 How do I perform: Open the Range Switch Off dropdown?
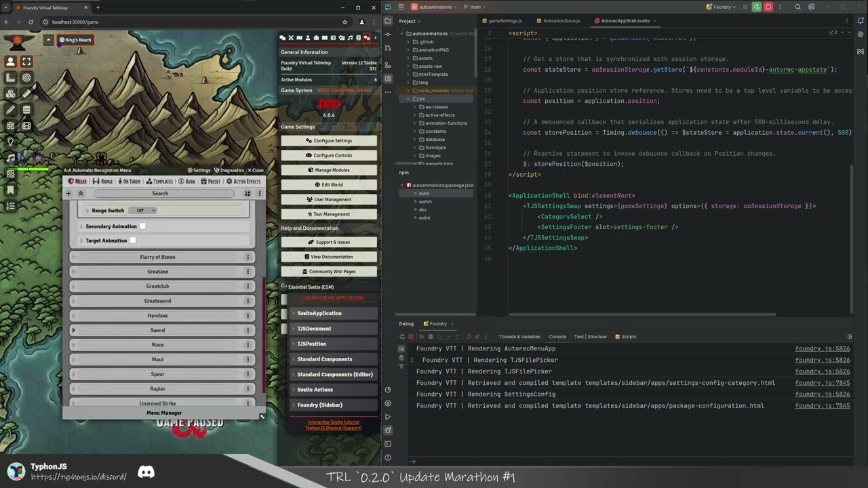click(142, 210)
